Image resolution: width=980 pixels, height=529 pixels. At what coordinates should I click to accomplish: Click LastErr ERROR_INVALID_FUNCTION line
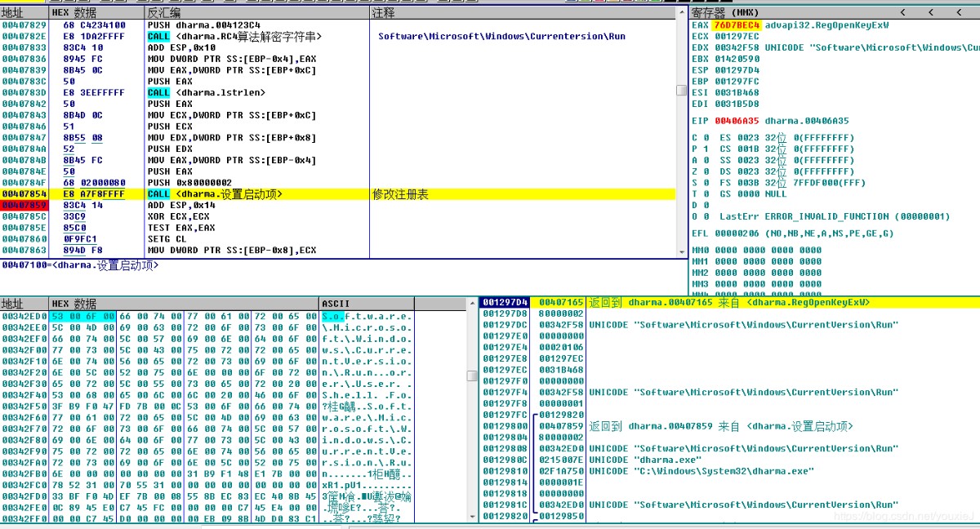tap(835, 216)
